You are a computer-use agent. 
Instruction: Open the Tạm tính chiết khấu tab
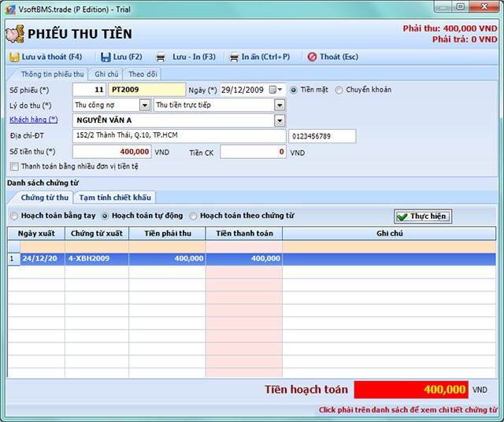click(x=115, y=197)
